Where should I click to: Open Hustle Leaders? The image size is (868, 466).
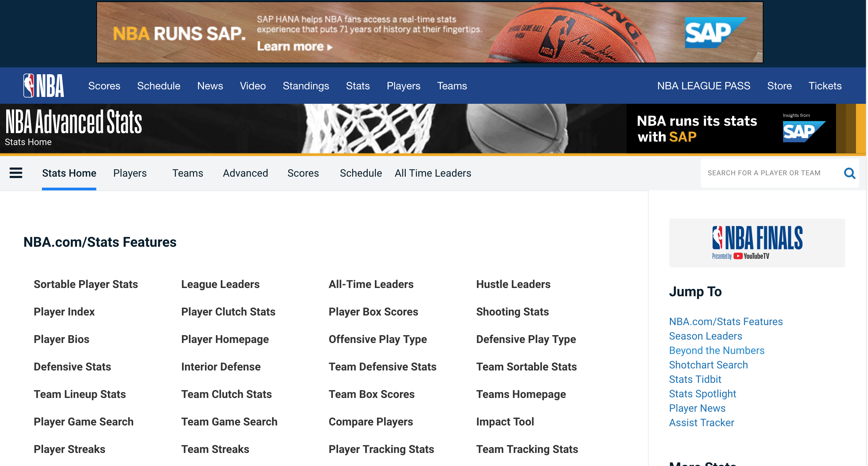pos(513,284)
